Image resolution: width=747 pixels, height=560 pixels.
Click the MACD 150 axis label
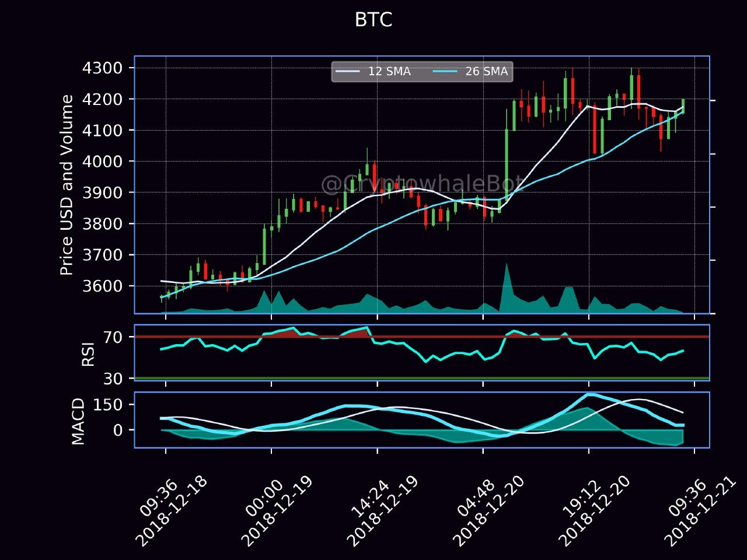[x=109, y=405]
